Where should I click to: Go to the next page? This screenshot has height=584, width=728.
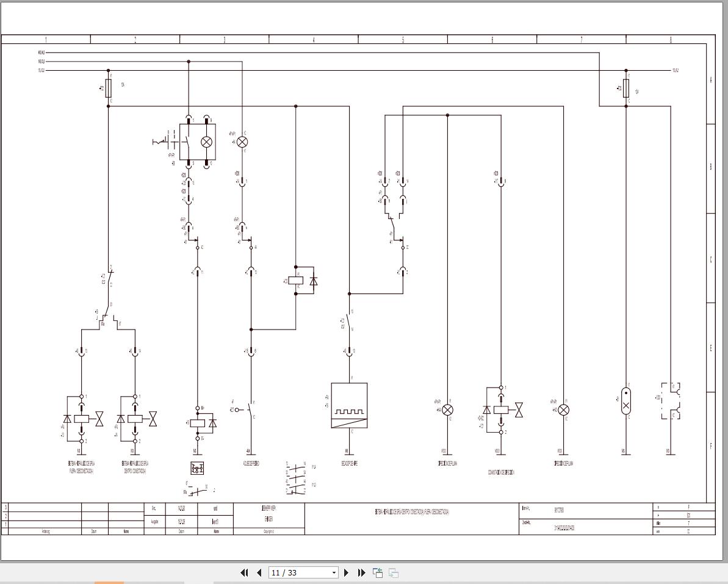click(347, 573)
